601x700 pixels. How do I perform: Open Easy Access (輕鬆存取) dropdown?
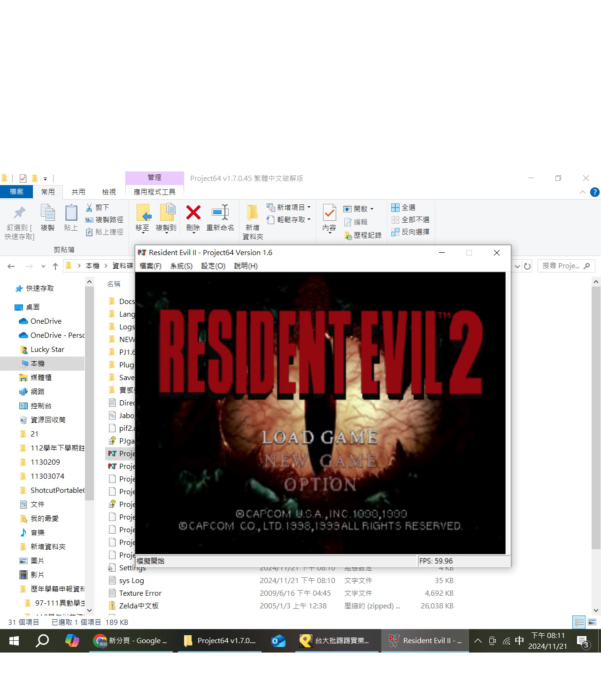point(288,219)
